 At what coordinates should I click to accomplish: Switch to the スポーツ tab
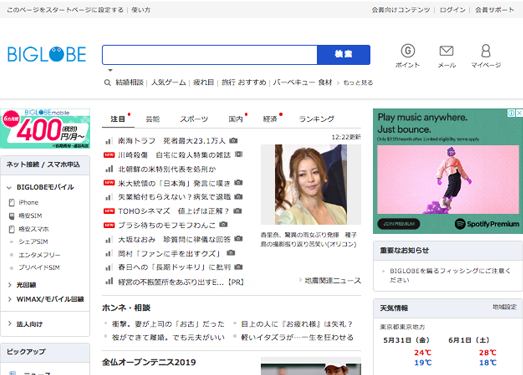pos(194,119)
